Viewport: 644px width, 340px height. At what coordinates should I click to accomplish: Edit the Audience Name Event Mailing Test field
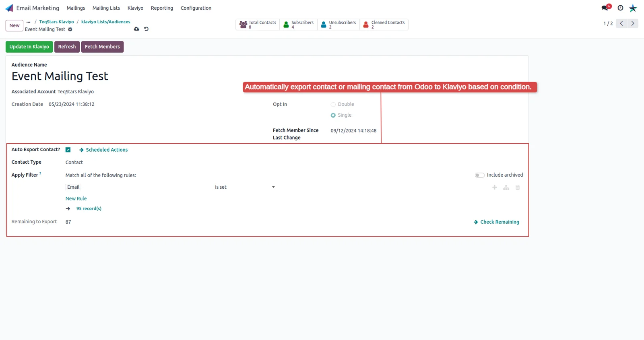point(60,76)
